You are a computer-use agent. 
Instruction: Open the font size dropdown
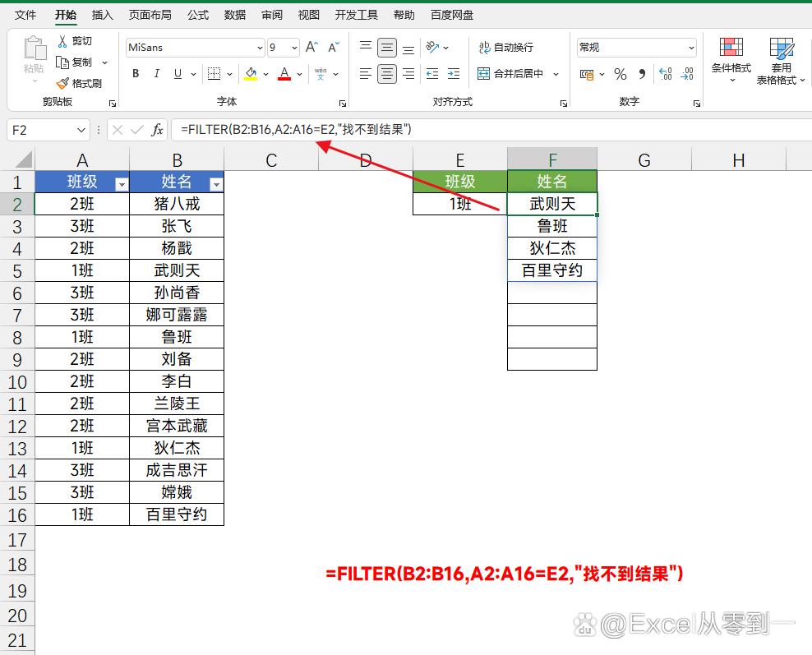pos(295,48)
